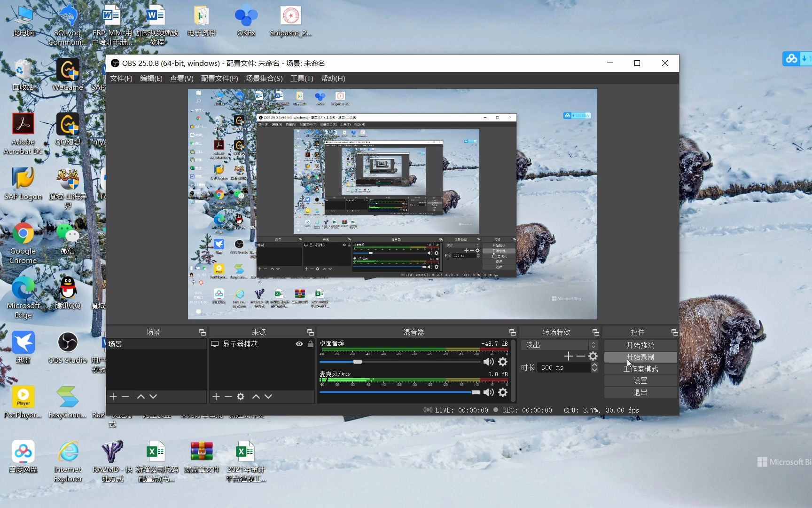Screen dimensions: 812x508
Task: Pop out the Scenes dock panel
Action: click(x=203, y=333)
